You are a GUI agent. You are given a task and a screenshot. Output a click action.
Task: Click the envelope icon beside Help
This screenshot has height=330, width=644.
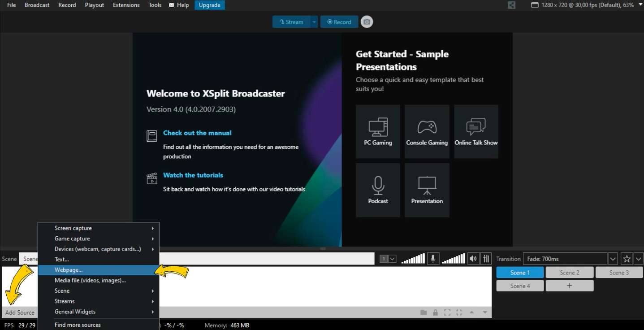(172, 5)
